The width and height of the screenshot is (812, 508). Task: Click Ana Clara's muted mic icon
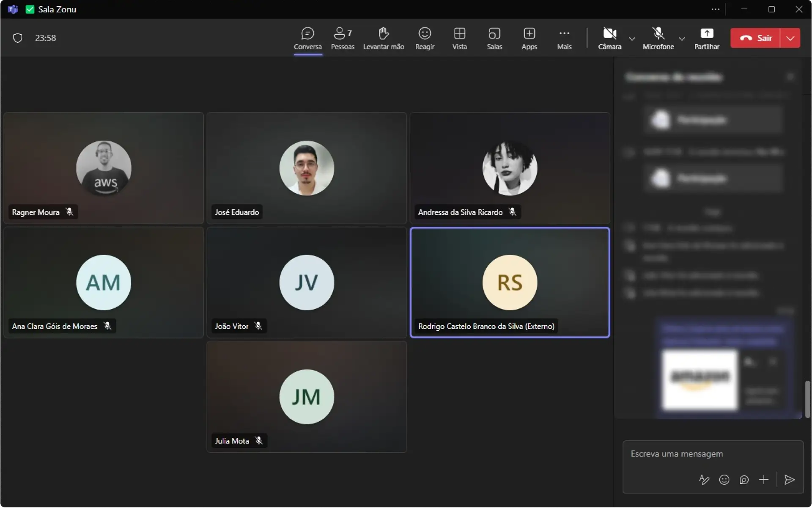(x=107, y=326)
